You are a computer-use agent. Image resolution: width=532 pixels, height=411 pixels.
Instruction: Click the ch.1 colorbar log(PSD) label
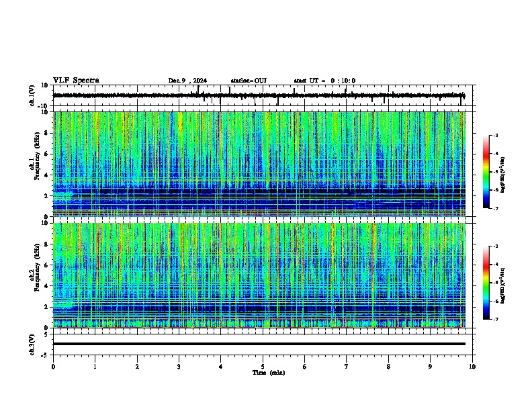click(x=503, y=175)
